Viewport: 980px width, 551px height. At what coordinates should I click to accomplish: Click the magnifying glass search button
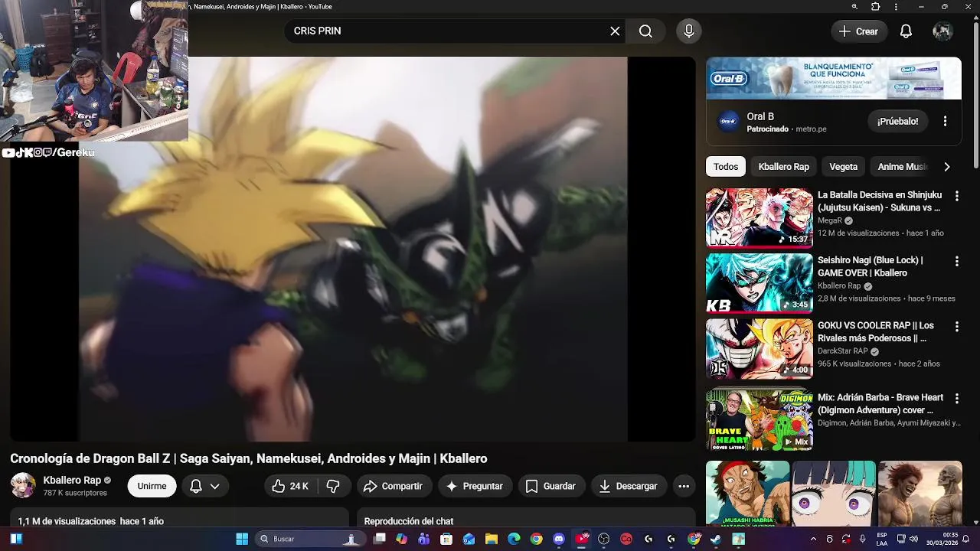pos(645,31)
